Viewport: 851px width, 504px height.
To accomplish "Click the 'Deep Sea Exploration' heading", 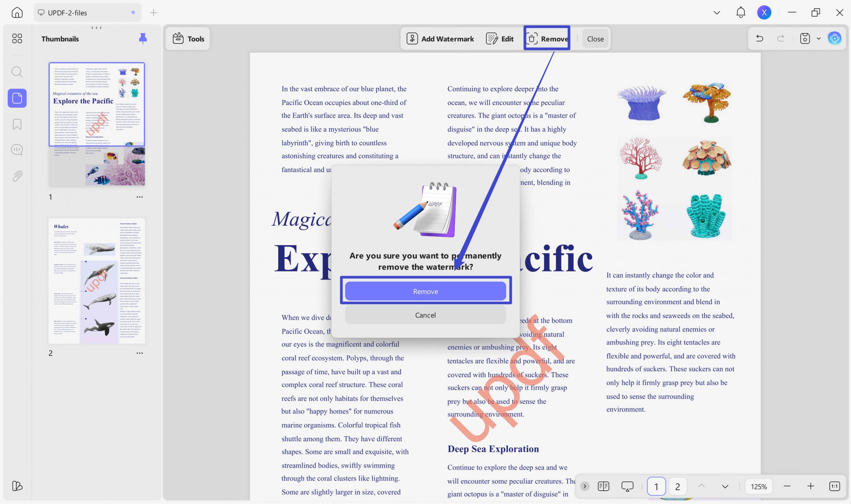I will pos(493,449).
